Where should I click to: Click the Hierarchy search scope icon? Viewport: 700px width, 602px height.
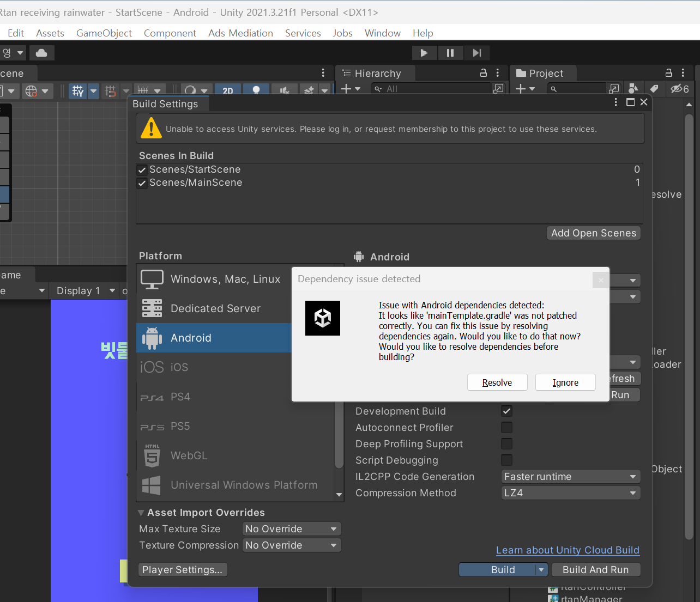click(498, 89)
